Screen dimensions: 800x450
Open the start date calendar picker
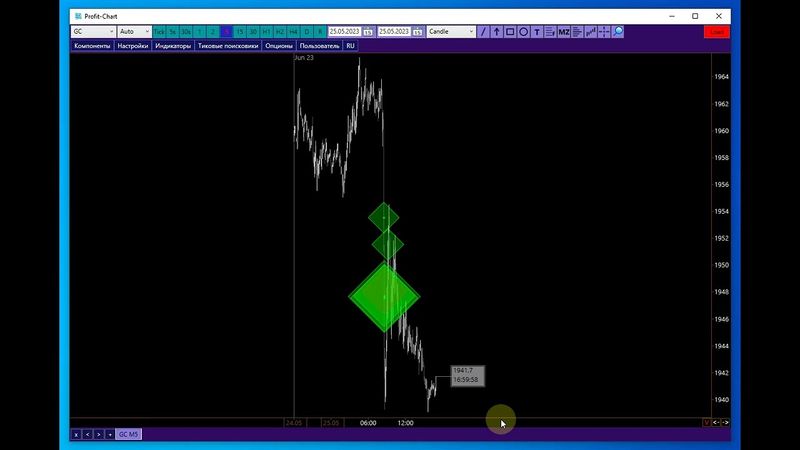(x=368, y=32)
